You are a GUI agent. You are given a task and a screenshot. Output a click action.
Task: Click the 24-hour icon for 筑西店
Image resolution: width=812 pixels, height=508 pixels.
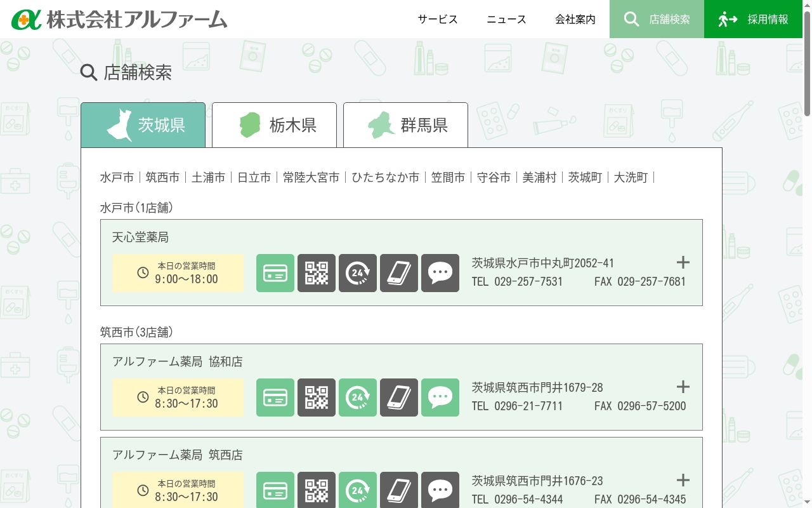pyautogui.click(x=358, y=490)
